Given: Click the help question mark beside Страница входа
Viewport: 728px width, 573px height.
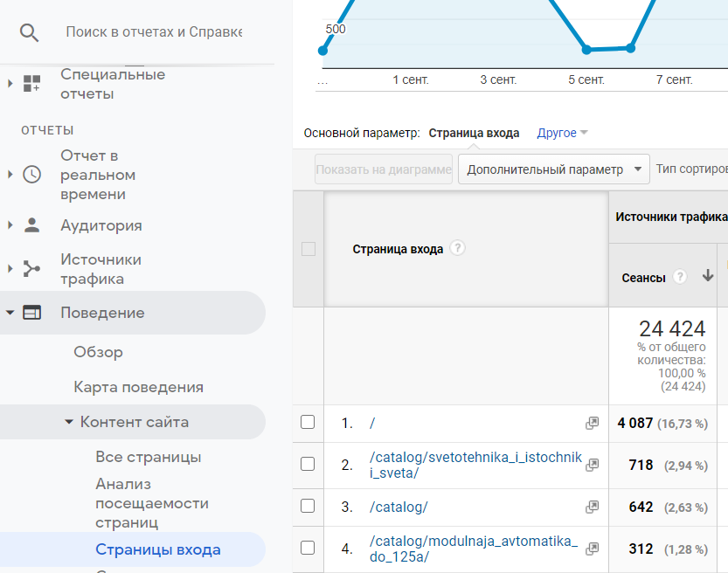Looking at the screenshot, I should [x=457, y=248].
